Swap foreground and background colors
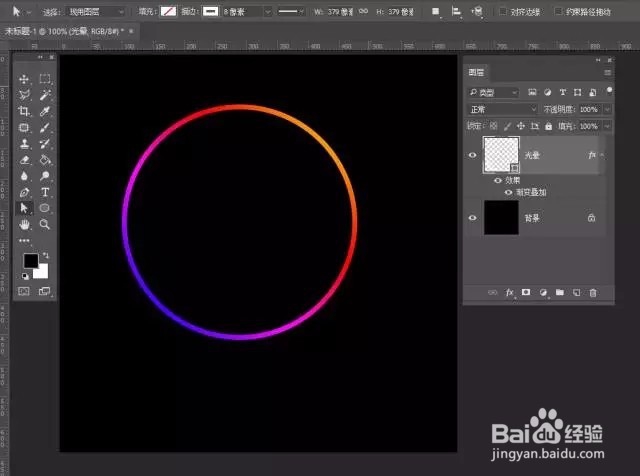Image resolution: width=640 pixels, height=476 pixels. tap(46, 255)
